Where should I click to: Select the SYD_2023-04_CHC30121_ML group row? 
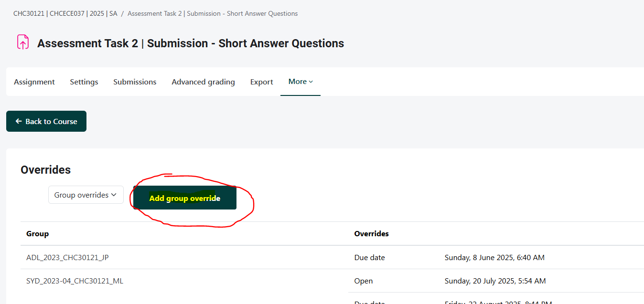75,281
